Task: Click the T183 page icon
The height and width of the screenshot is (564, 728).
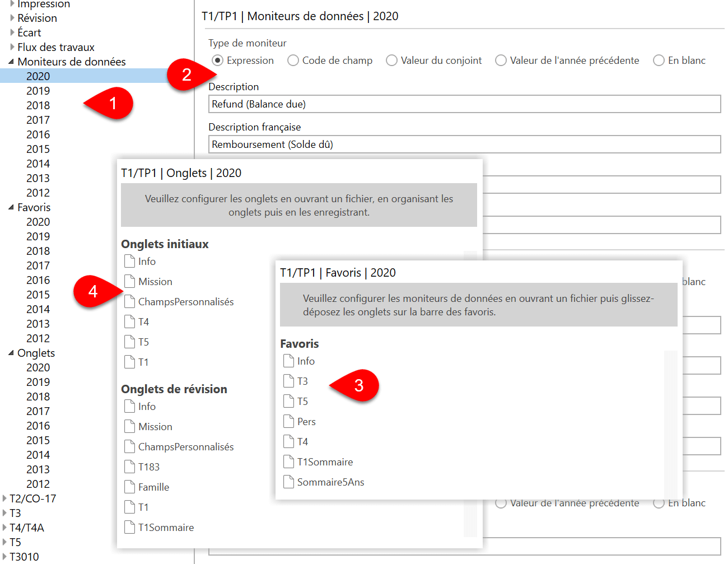Action: tap(129, 467)
